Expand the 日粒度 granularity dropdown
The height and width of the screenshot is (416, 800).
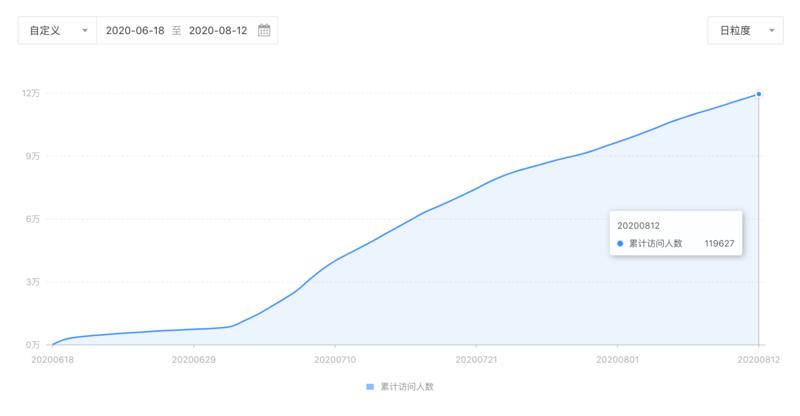tap(743, 30)
